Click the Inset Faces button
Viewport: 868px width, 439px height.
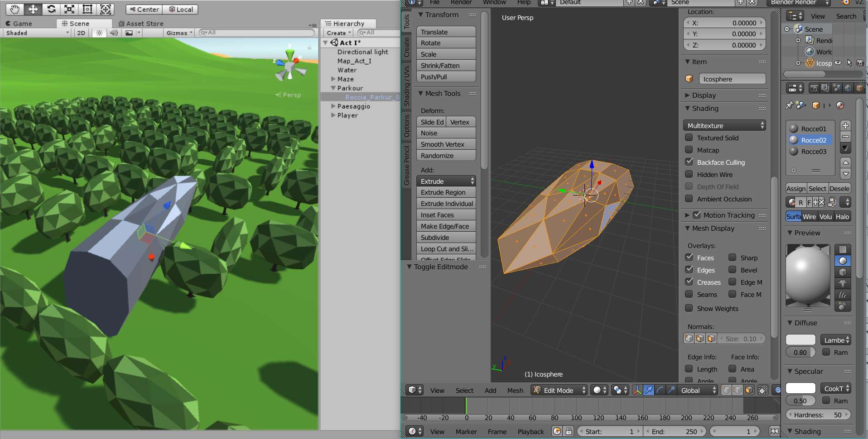pyautogui.click(x=446, y=215)
